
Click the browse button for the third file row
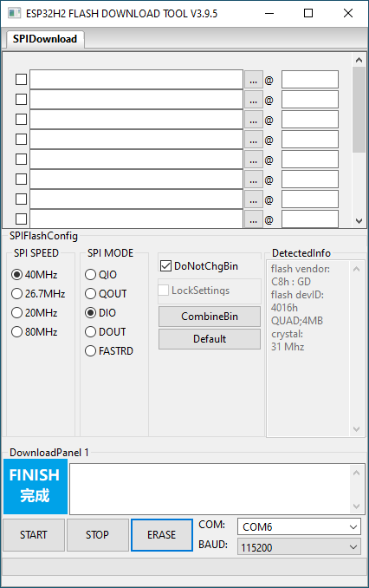[x=253, y=120]
